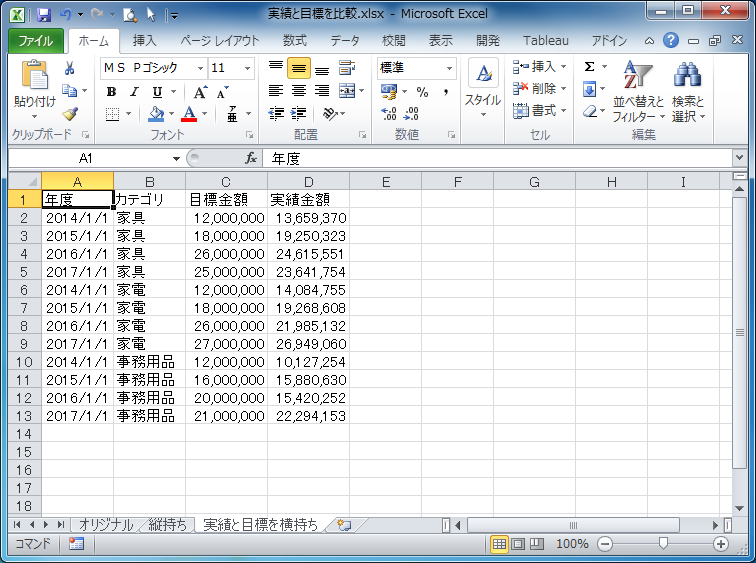
Task: Click the percent style icon
Action: click(422, 92)
